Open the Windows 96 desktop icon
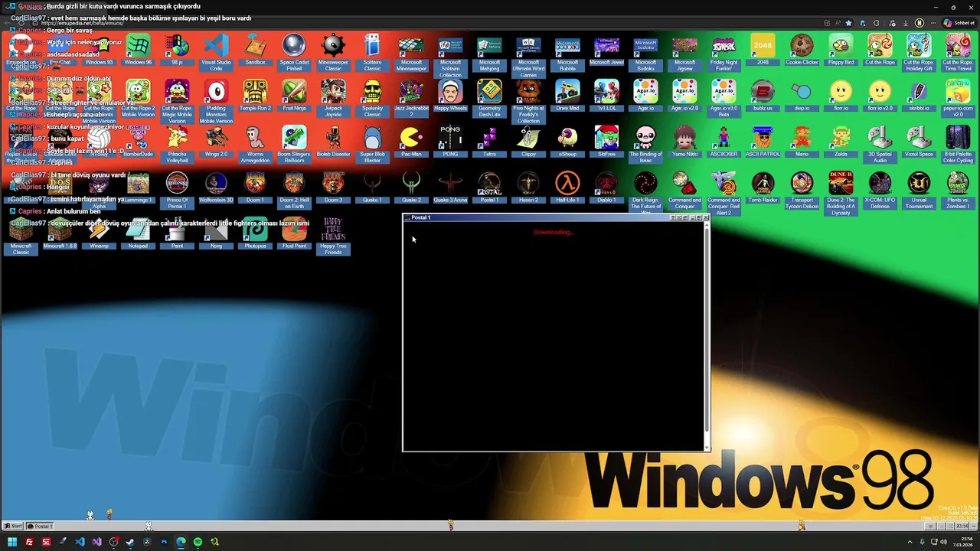The width and height of the screenshot is (980, 551). click(138, 49)
